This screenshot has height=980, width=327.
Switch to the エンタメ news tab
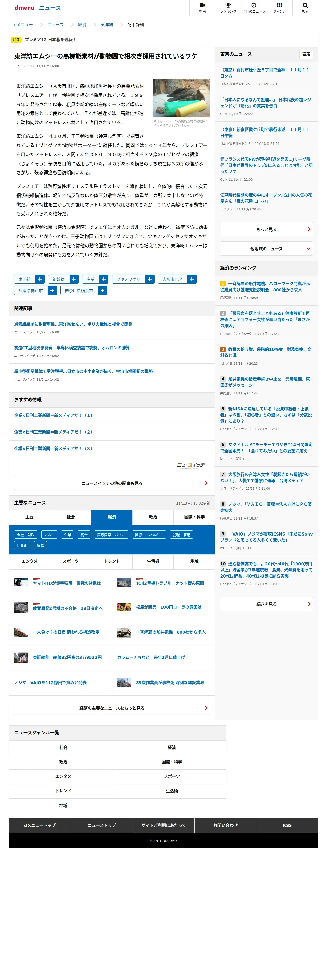(x=29, y=561)
